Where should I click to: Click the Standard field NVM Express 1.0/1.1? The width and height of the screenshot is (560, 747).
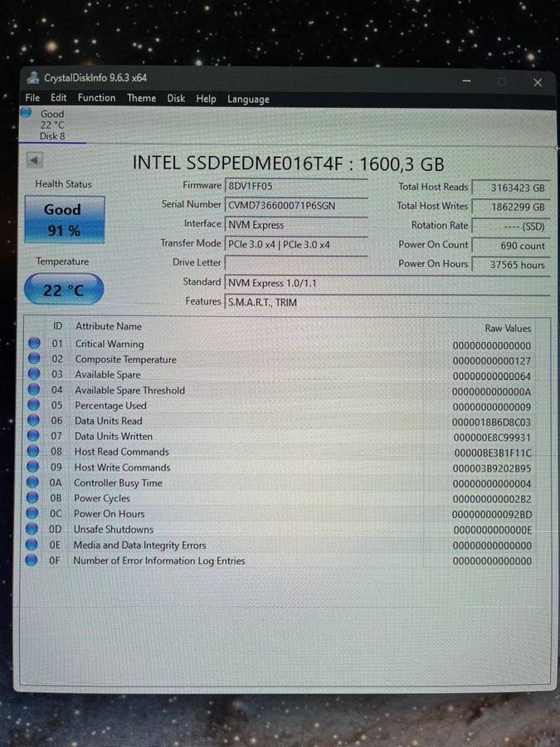pos(387,283)
